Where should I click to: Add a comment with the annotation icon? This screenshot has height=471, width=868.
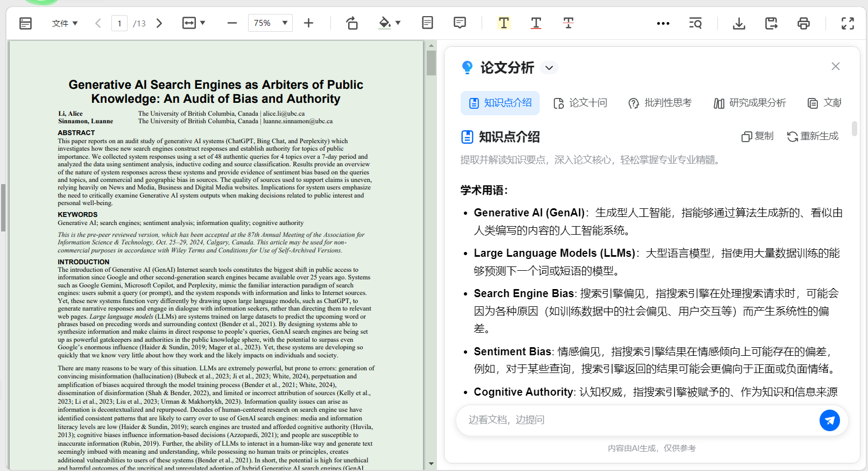tap(460, 23)
